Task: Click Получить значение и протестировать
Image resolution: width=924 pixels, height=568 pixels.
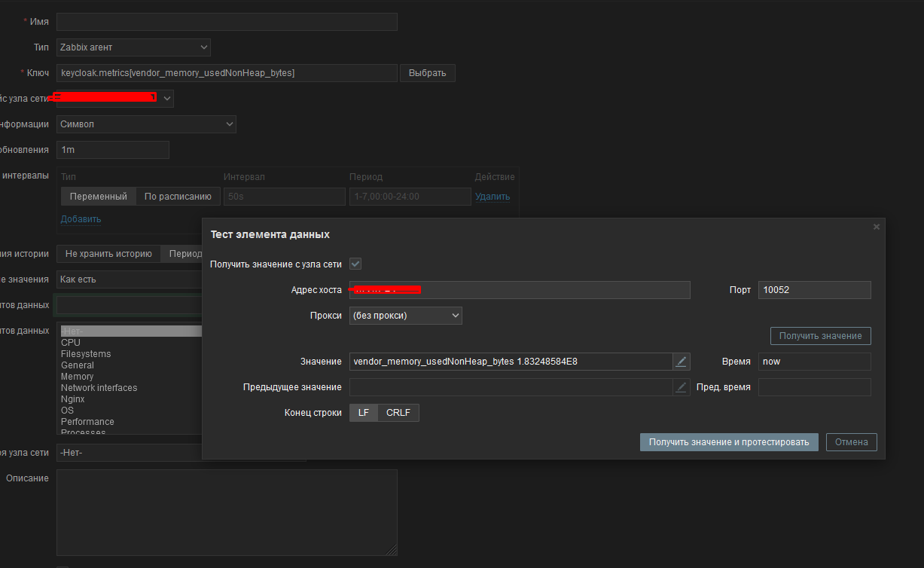Action: pos(728,442)
